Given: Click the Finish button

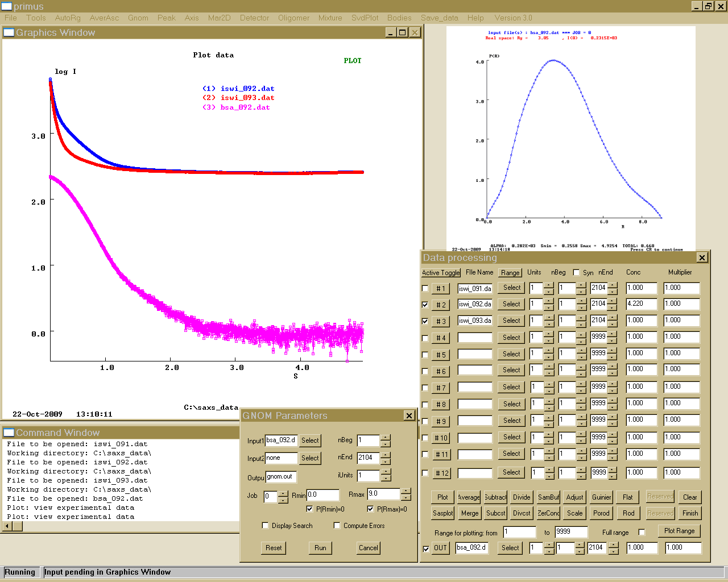Looking at the screenshot, I should pos(690,513).
